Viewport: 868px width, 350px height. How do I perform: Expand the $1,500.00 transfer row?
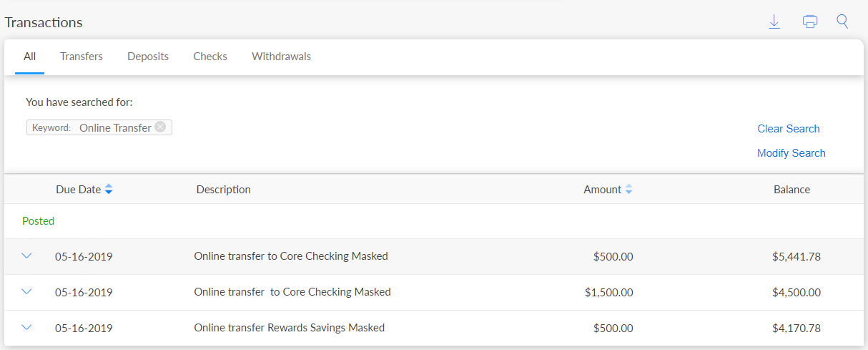pyautogui.click(x=27, y=291)
